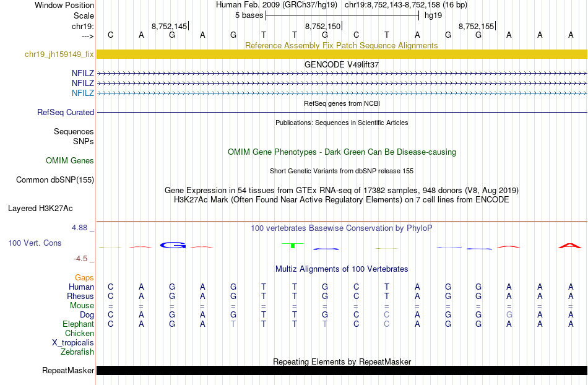Open Repeating Elements by RepeatMasker title
The height and width of the screenshot is (385, 588).
(342, 361)
